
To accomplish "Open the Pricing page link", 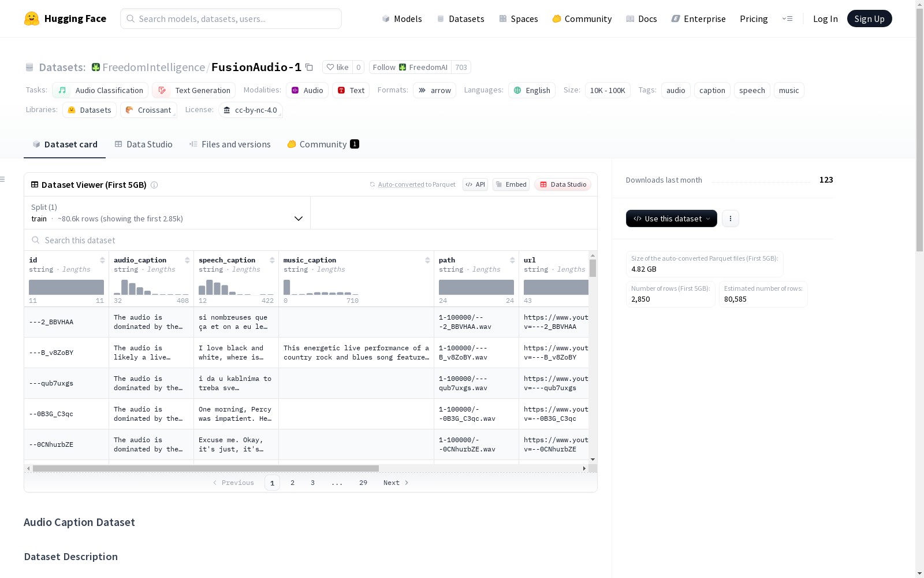I will [x=754, y=18].
